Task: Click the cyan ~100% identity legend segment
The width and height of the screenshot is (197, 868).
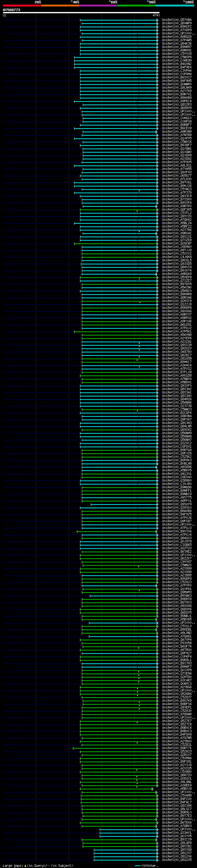Action: point(175,6)
